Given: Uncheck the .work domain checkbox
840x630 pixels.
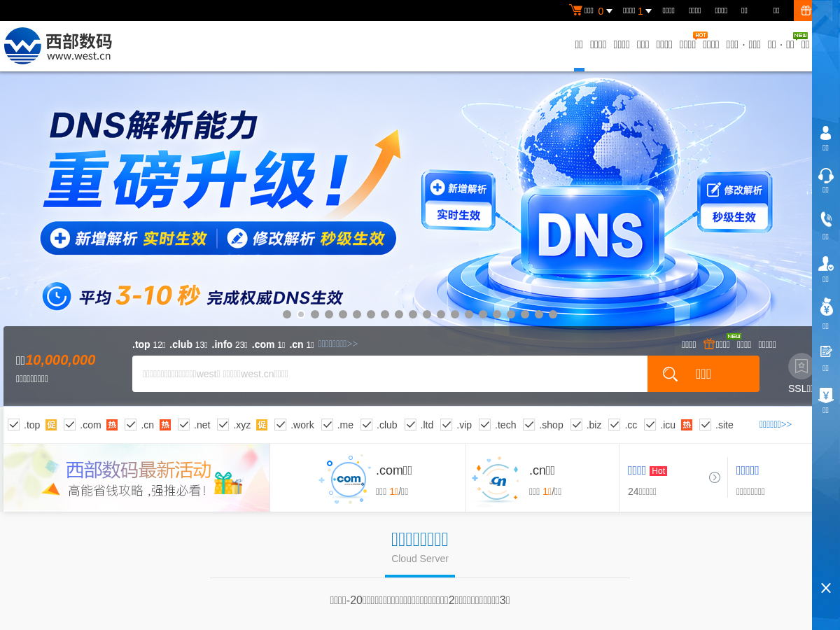Looking at the screenshot, I should tap(280, 424).
